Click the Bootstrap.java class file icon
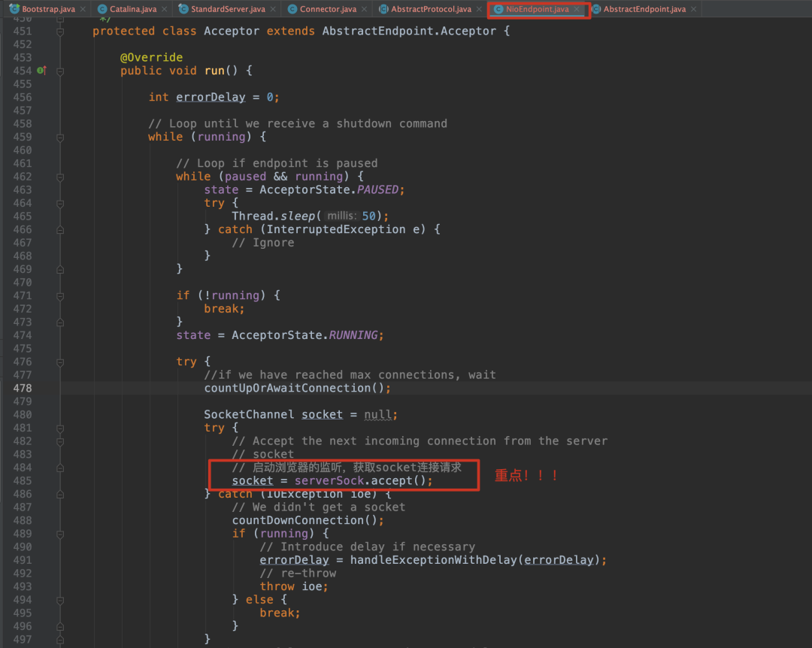Viewport: 812px width, 648px height. pyautogui.click(x=14, y=9)
